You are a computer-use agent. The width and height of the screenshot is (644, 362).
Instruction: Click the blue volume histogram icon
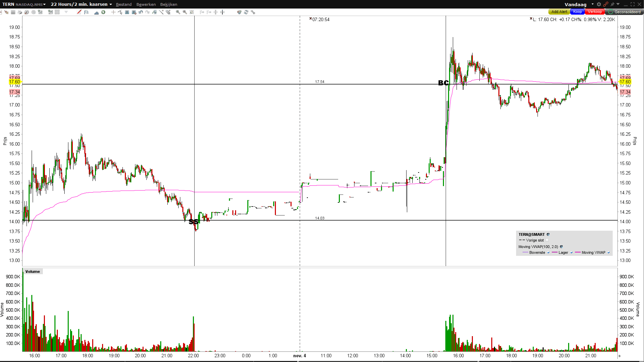97,12
